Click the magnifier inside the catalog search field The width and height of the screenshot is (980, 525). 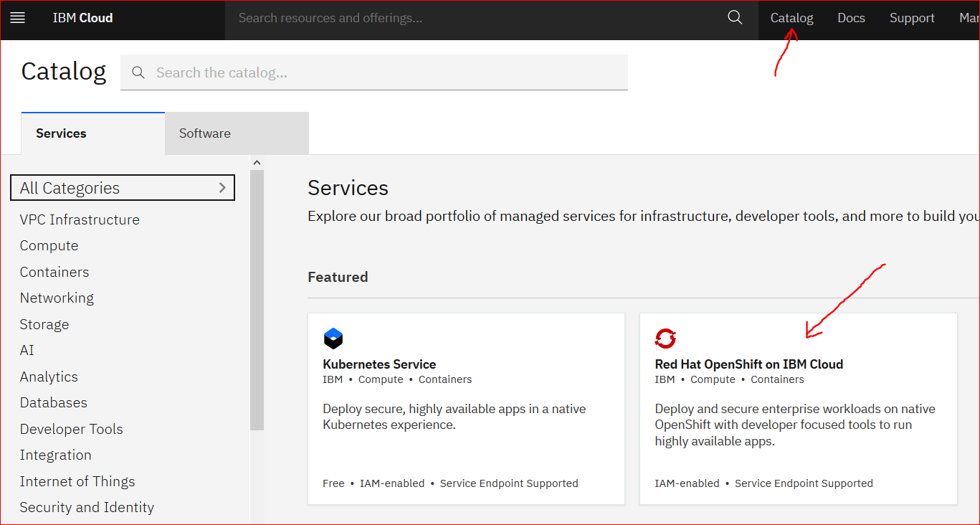coord(138,72)
